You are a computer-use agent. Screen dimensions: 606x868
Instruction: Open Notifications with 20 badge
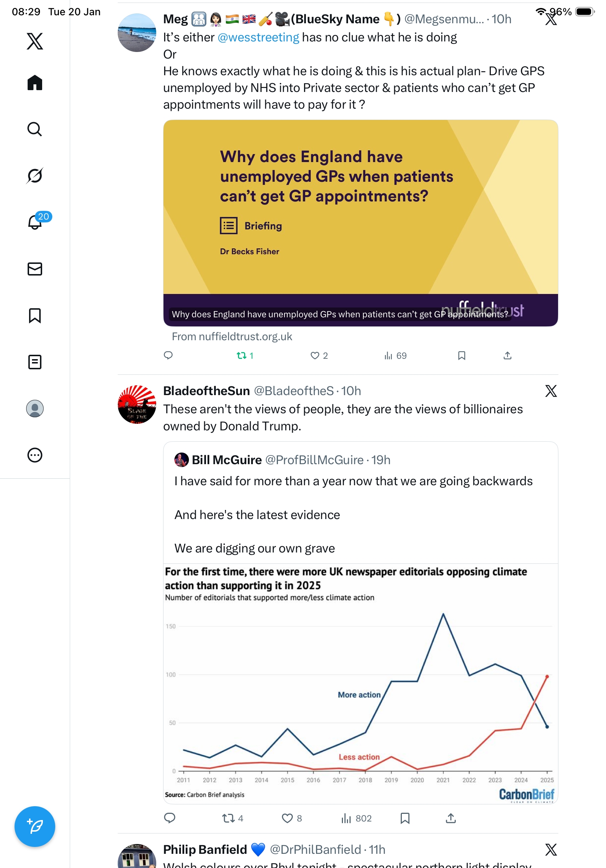click(35, 222)
